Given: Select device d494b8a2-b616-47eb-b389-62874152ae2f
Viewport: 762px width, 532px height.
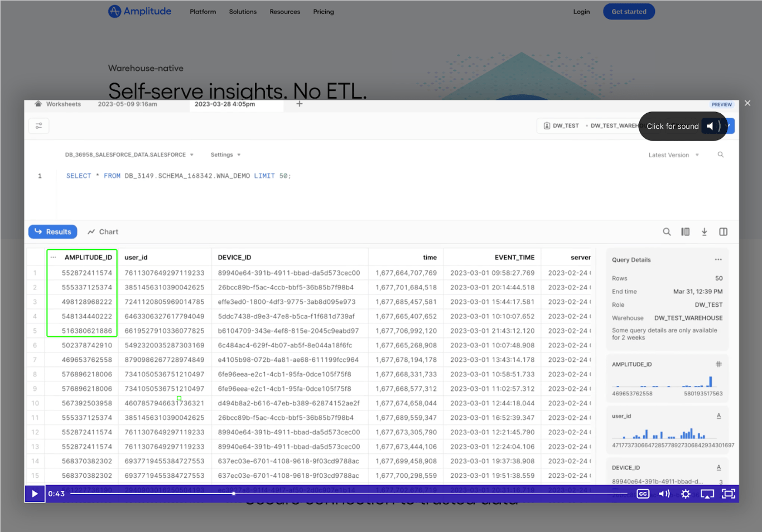Looking at the screenshot, I should point(289,404).
